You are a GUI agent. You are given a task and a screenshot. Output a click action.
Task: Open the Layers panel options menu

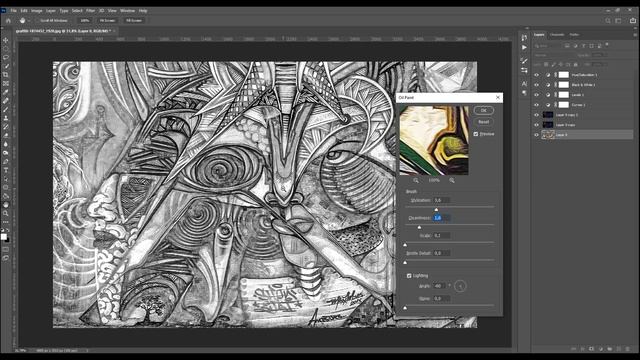[x=635, y=35]
